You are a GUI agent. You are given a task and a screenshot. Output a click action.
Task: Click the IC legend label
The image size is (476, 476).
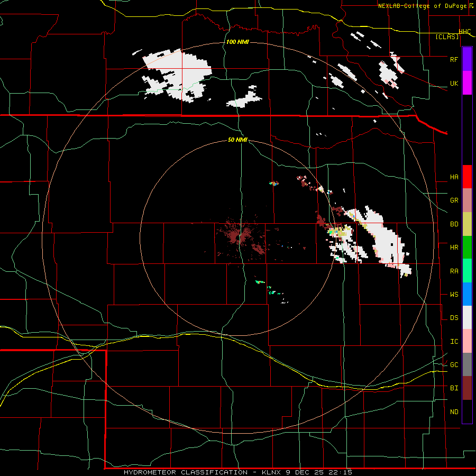[454, 342]
